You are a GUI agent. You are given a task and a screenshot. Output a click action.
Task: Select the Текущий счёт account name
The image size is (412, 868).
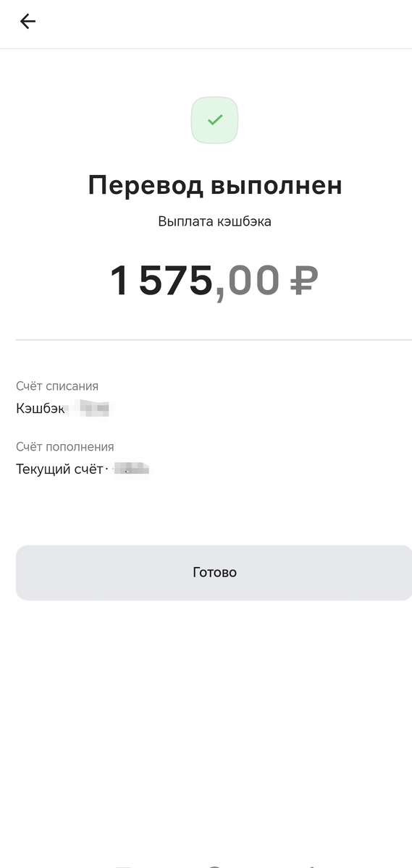pos(59,469)
